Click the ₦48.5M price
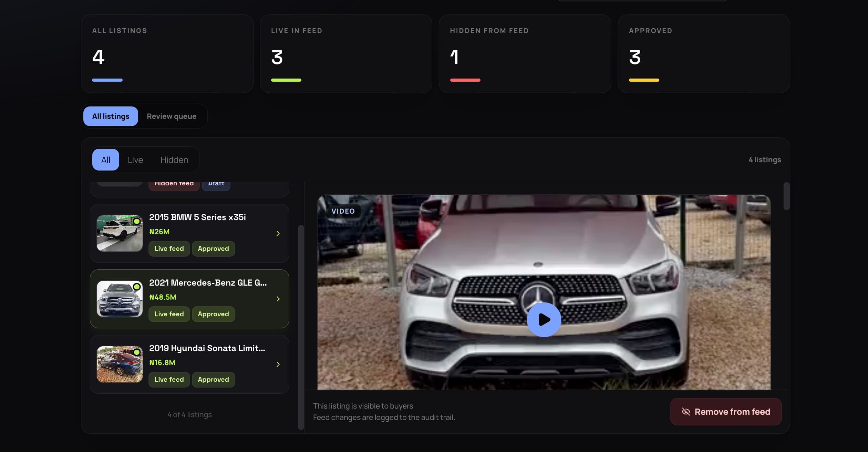 click(x=163, y=297)
